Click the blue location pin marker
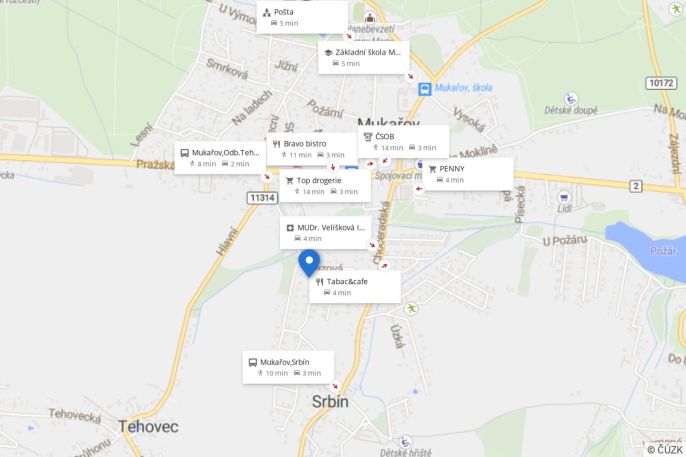This screenshot has height=457, width=686. [309, 263]
